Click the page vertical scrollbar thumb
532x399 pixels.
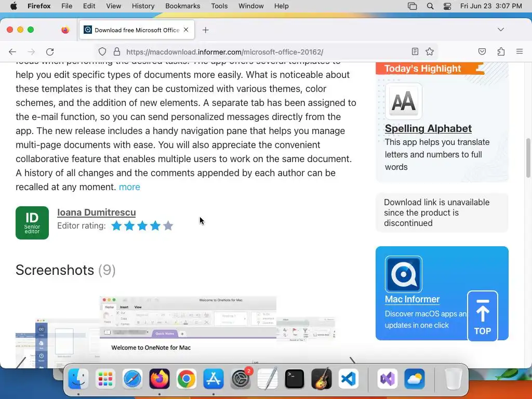coord(528,158)
